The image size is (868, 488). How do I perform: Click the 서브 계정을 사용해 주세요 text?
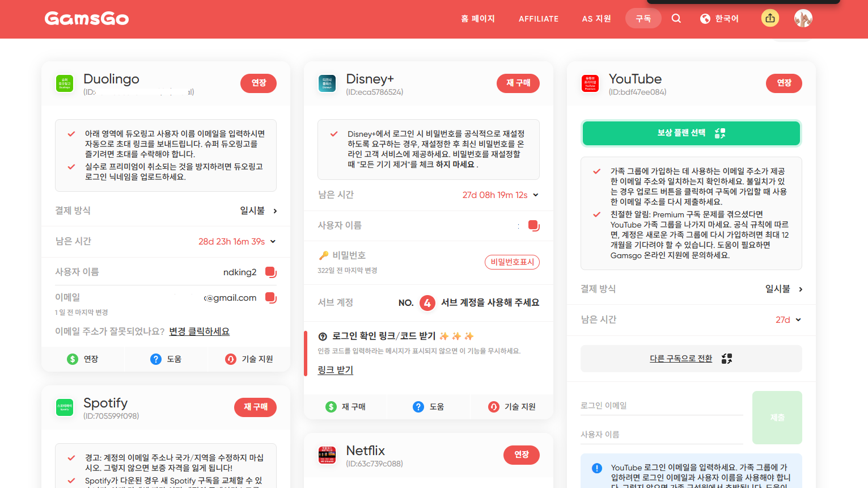(490, 303)
